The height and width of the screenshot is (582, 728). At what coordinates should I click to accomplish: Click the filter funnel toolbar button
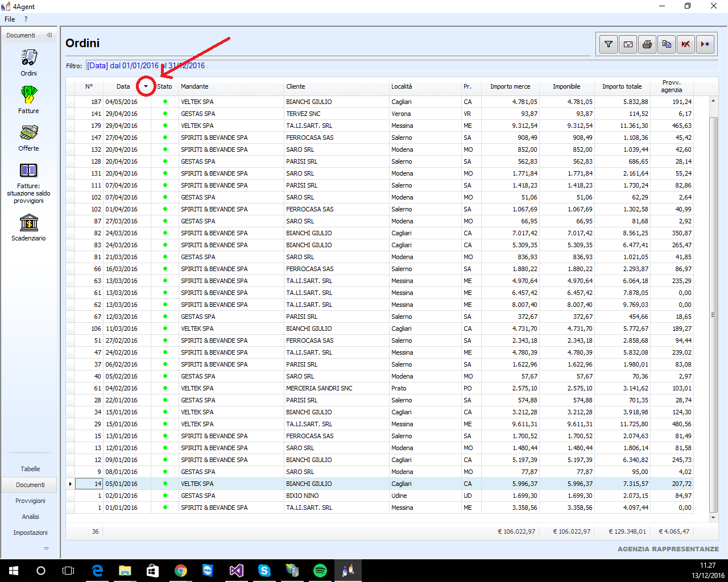pyautogui.click(x=609, y=44)
